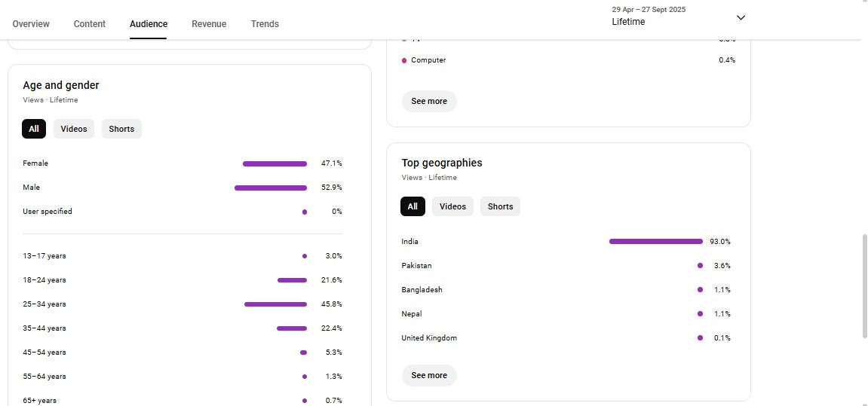Click the page vertical scrollbar thumb
868x406 pixels.
coord(864,286)
